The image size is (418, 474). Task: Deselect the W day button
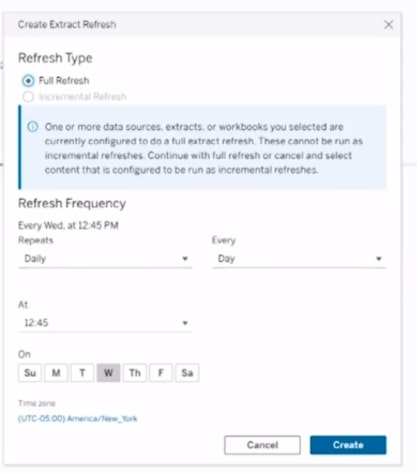tap(108, 373)
